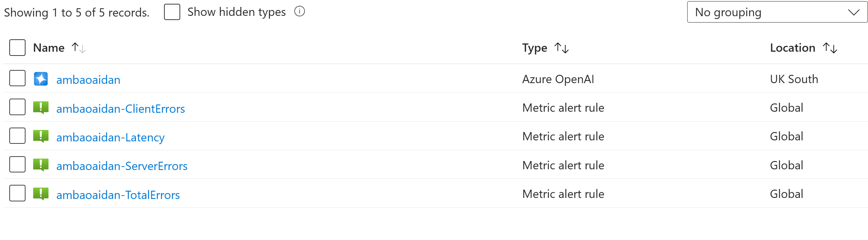868x240 pixels.
Task: Click the hidden types info icon
Action: point(299,11)
